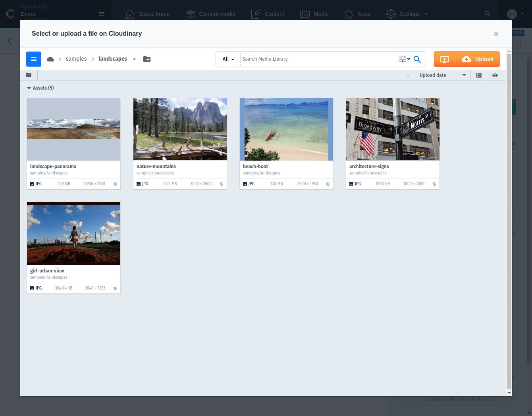Navigate to samples via breadcrumb link

point(76,58)
